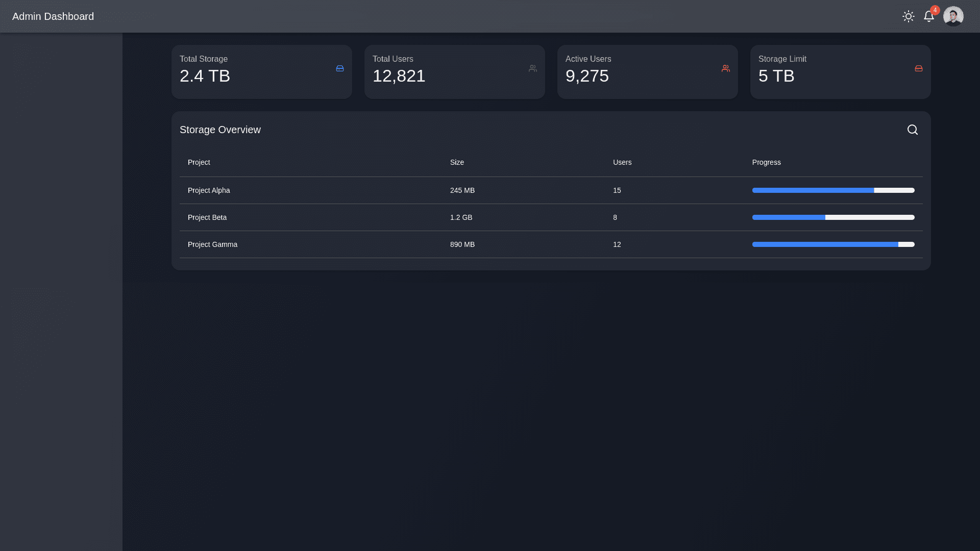Click the Users column header

pos(622,162)
